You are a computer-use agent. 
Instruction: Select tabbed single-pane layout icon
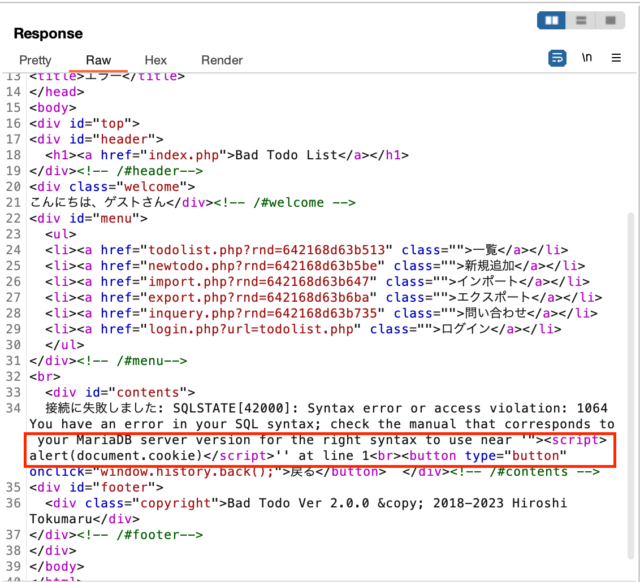(x=610, y=20)
